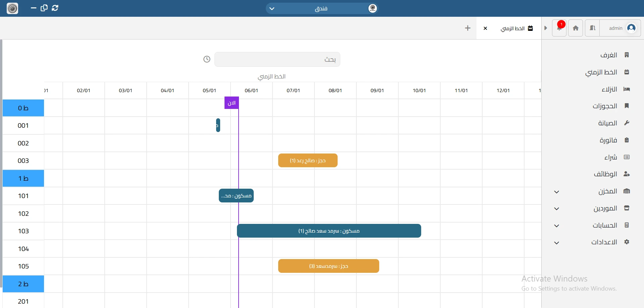This screenshot has height=308, width=644.
Task: Click the notification bell icon
Action: click(559, 28)
